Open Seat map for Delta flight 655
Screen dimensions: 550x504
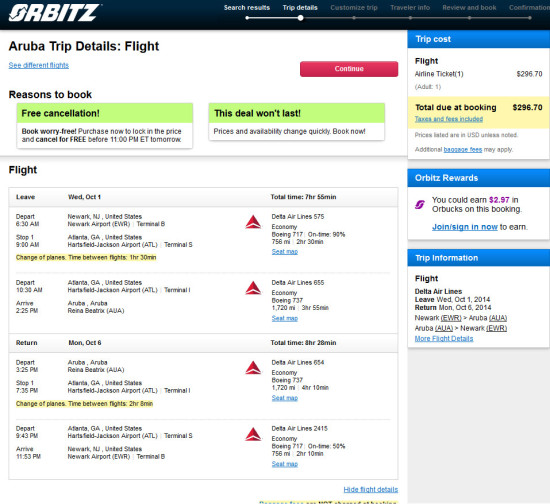coord(284,318)
